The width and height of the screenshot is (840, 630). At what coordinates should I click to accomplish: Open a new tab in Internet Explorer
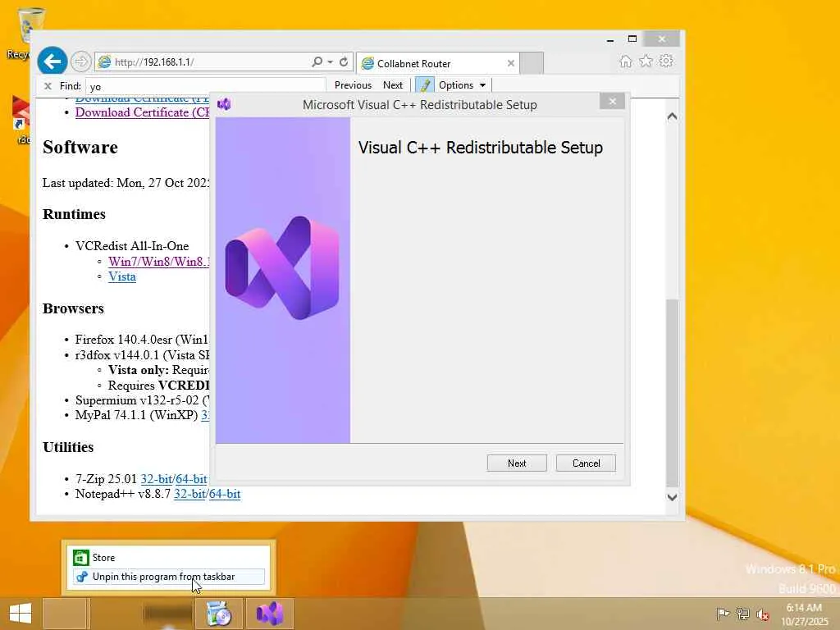pos(532,63)
